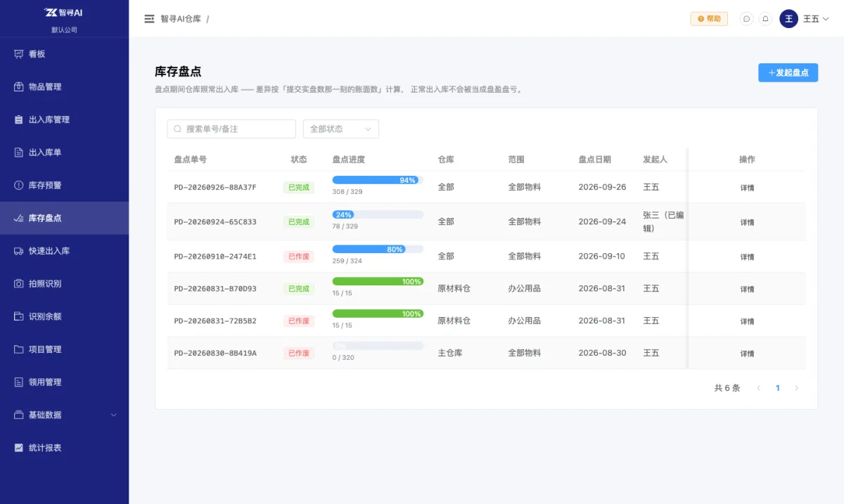Open 详情 for PD-20260926-88A37F
Screen dimensions: 844x504
(x=747, y=188)
